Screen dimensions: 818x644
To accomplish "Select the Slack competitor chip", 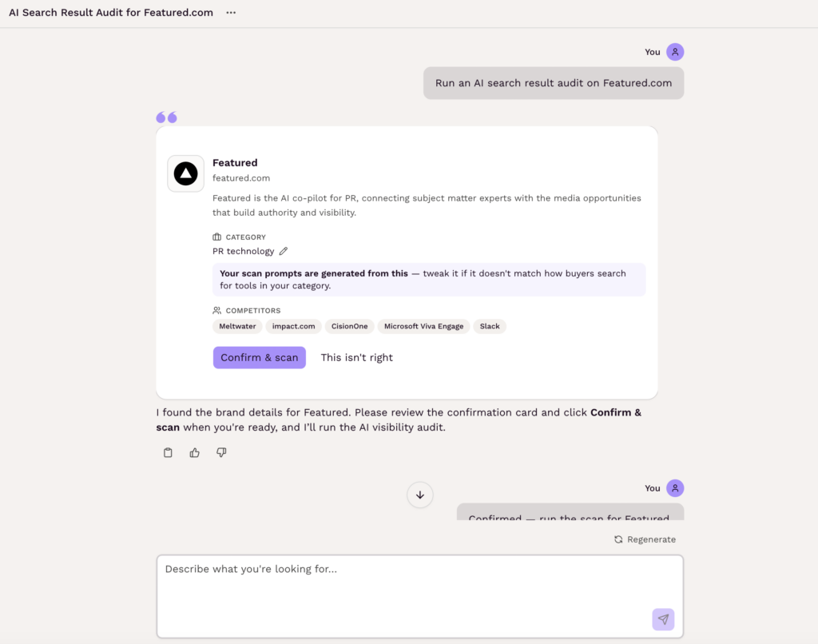I will click(x=490, y=326).
